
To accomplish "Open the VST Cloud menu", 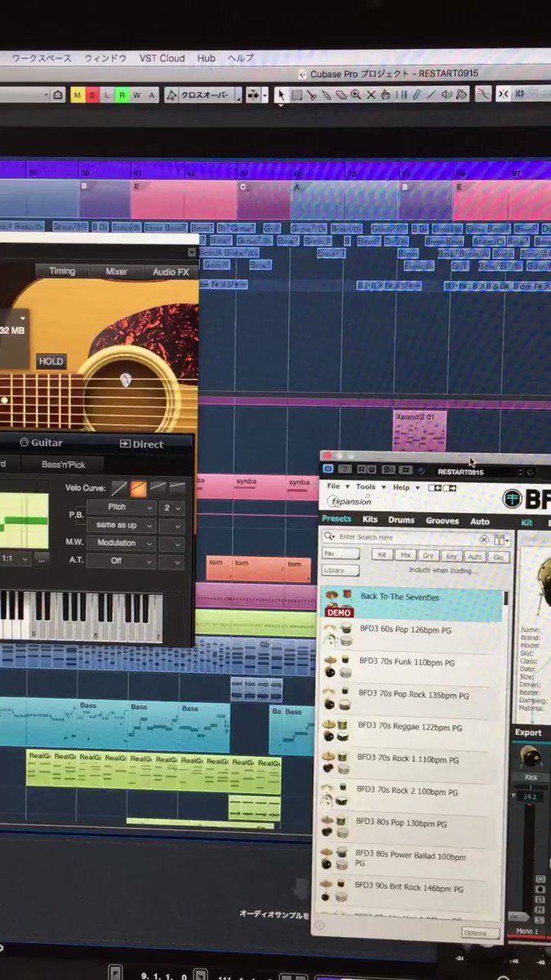I will pos(162,58).
